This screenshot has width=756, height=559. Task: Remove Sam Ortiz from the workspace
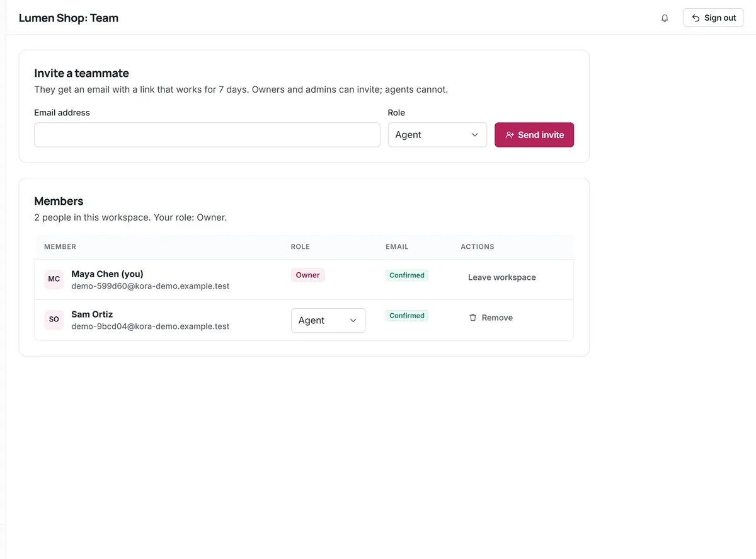pyautogui.click(x=491, y=318)
